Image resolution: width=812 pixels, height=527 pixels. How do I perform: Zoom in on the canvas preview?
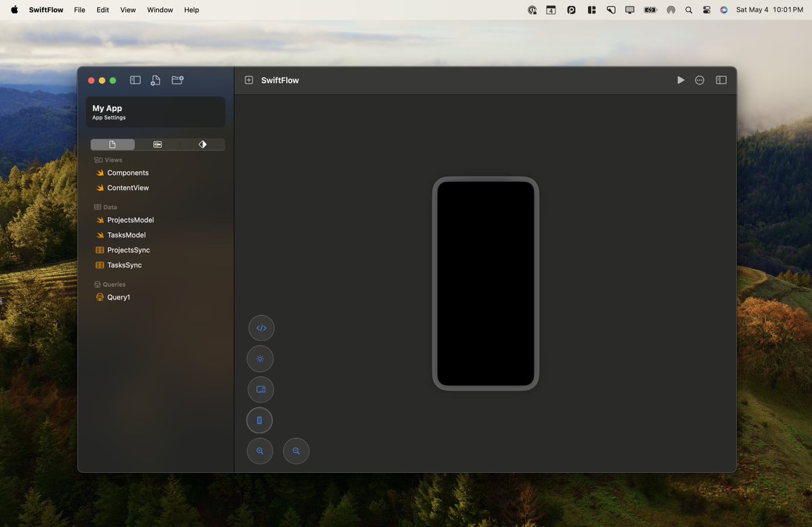point(260,451)
